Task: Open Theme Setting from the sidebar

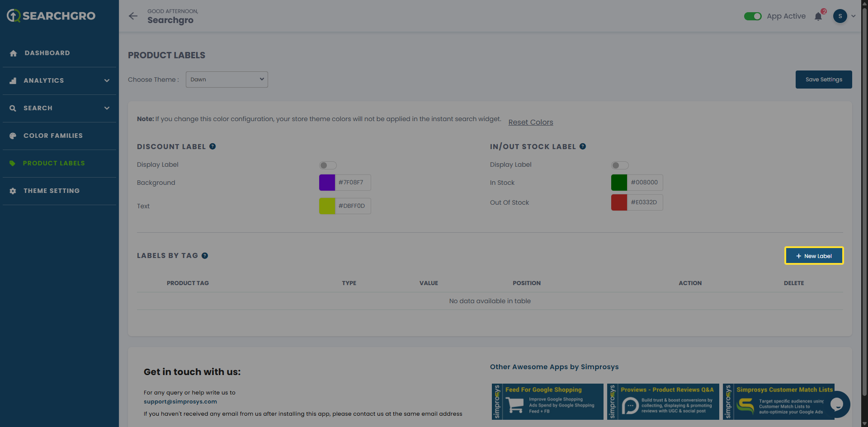Action: point(52,191)
